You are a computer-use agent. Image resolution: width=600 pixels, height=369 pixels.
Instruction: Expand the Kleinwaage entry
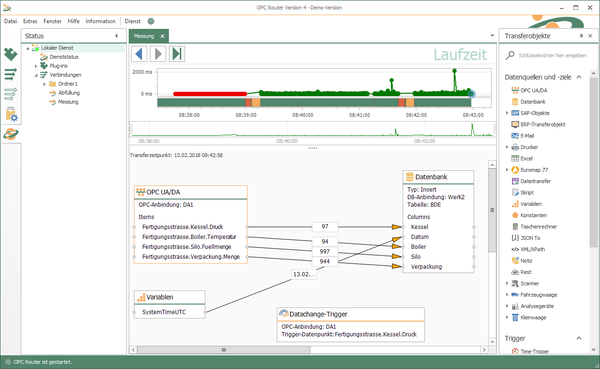pos(507,317)
